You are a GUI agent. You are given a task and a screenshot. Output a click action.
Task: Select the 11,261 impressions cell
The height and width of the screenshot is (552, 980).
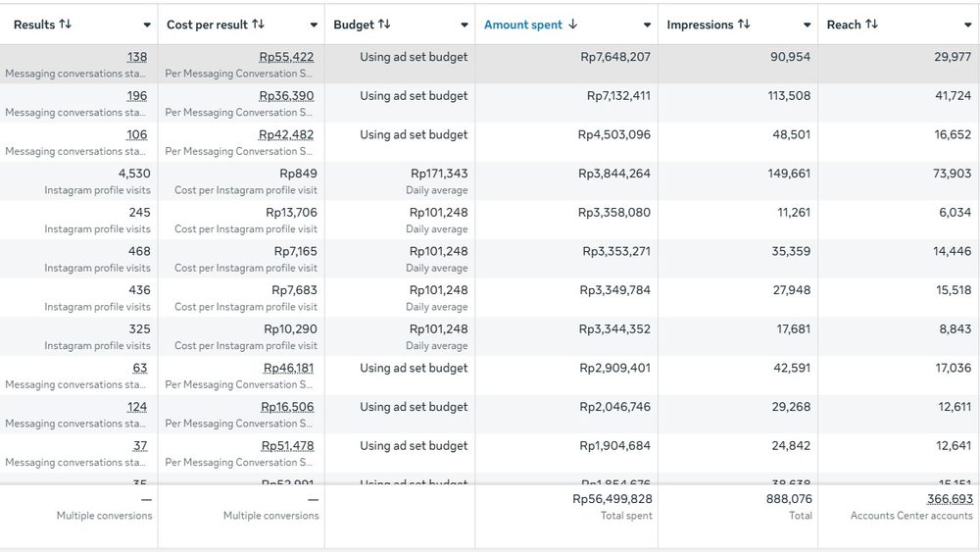[738, 220]
